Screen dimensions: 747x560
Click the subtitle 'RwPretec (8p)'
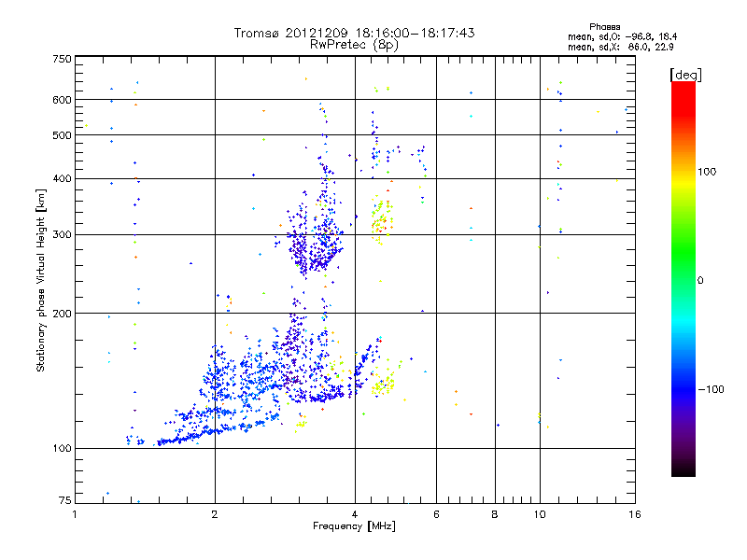point(354,44)
